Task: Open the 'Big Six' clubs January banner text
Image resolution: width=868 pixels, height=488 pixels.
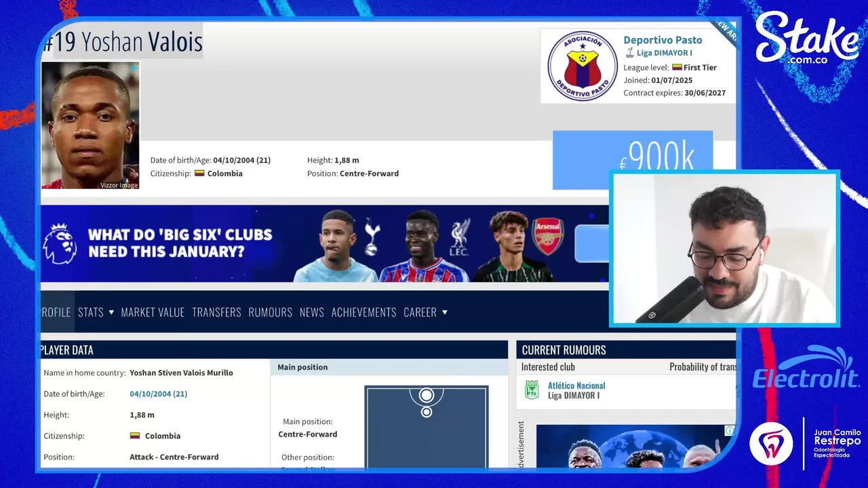Action: click(180, 243)
